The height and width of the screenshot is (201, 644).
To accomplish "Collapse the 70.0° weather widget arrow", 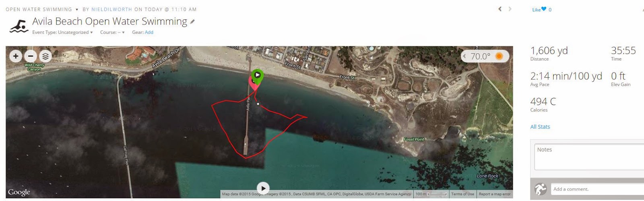I will pyautogui.click(x=464, y=56).
